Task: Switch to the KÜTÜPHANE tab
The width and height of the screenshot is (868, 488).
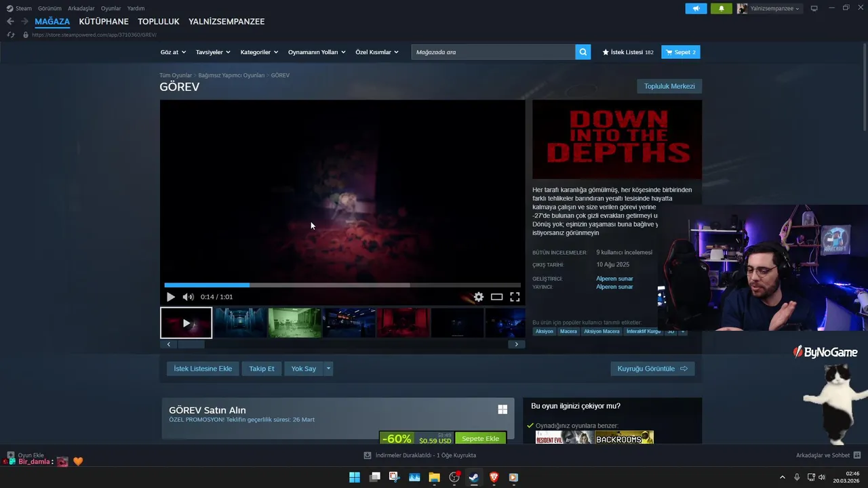Action: click(104, 22)
